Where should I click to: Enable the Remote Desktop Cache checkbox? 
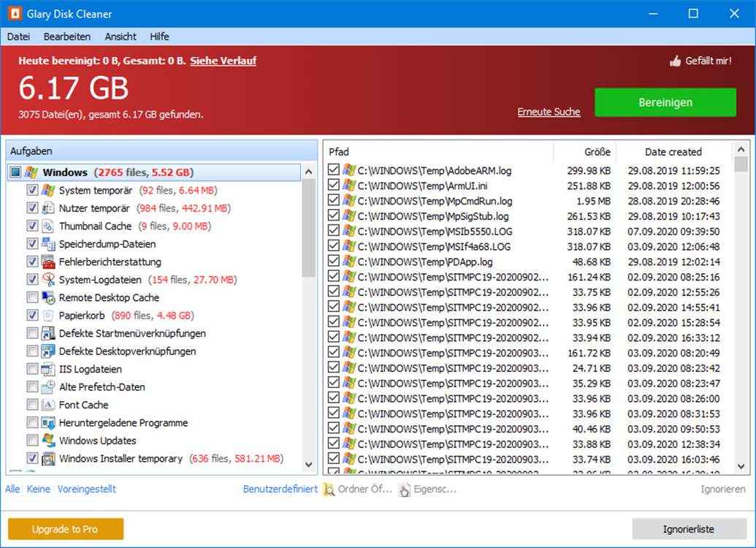[x=32, y=297]
